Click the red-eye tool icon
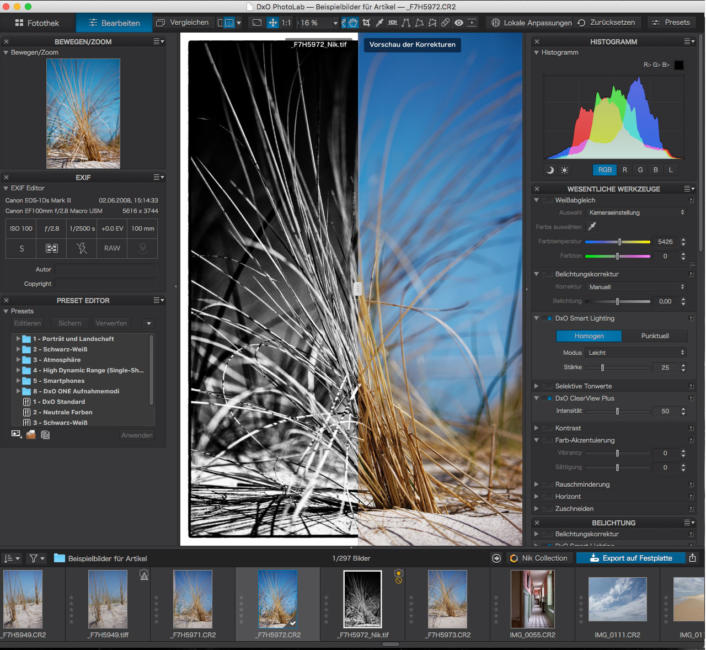 click(x=458, y=23)
